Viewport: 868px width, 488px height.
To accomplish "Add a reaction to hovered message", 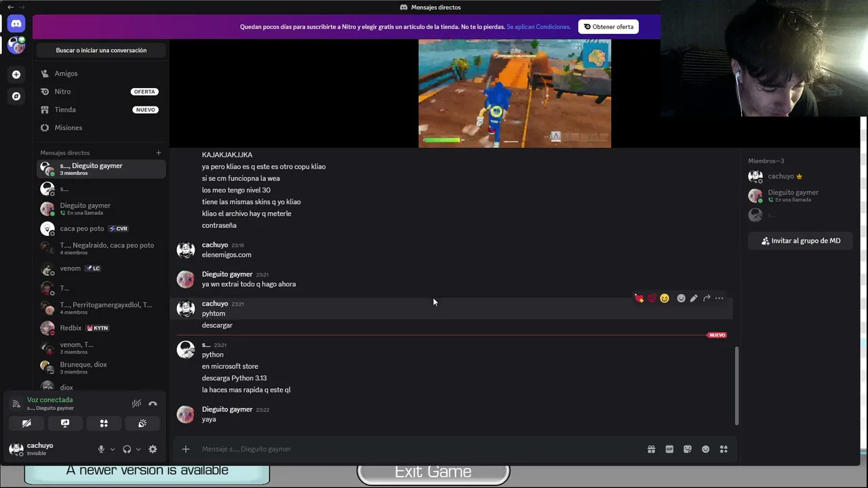I will pos(682,298).
